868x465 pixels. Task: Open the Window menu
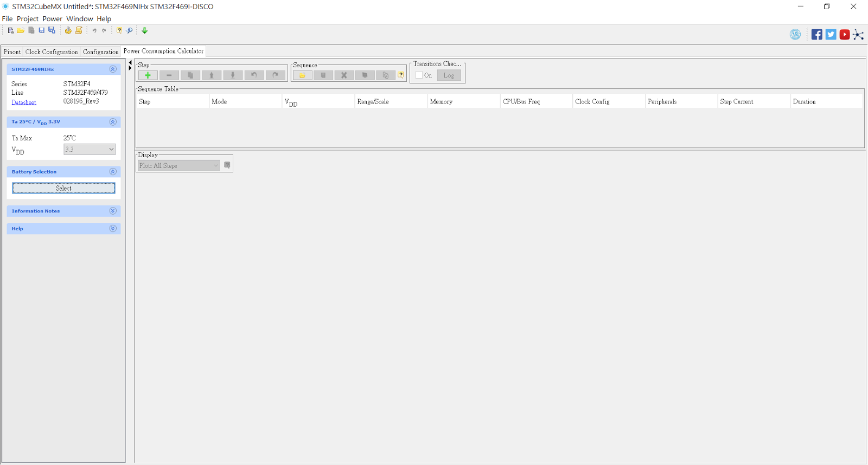pos(80,18)
